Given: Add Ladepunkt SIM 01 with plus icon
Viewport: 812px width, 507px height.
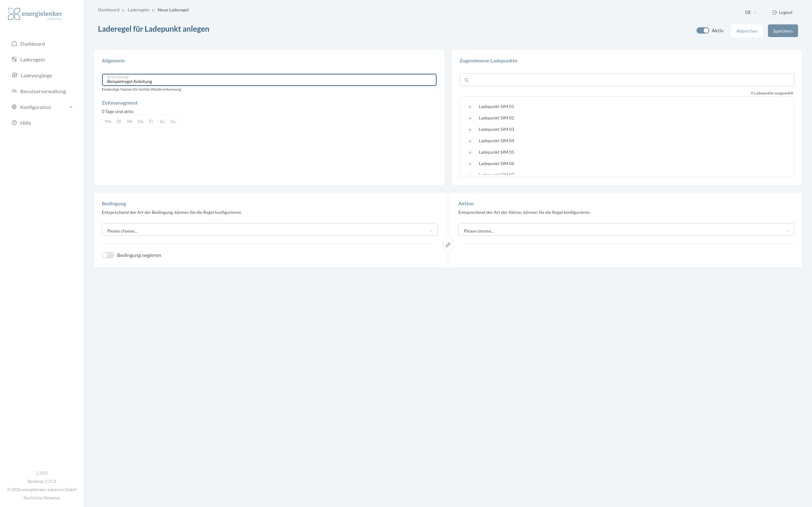Looking at the screenshot, I should 470,107.
